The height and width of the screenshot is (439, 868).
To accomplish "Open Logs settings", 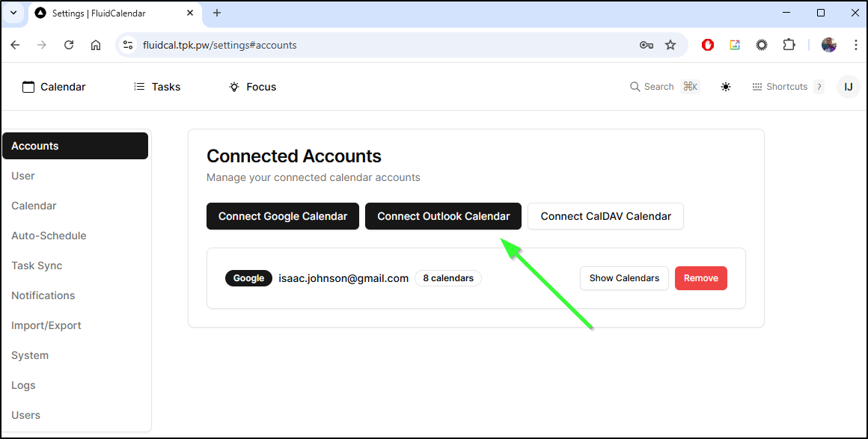I will (x=76, y=385).
